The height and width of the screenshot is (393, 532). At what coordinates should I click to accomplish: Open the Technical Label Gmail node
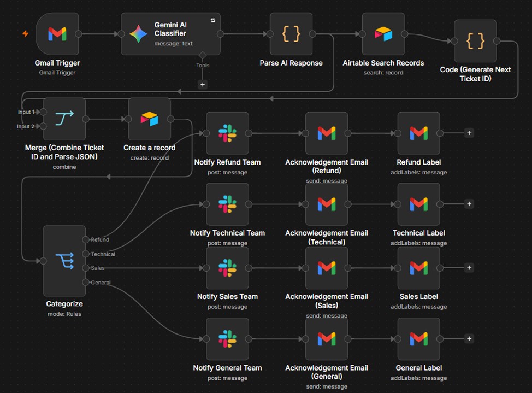pos(419,204)
